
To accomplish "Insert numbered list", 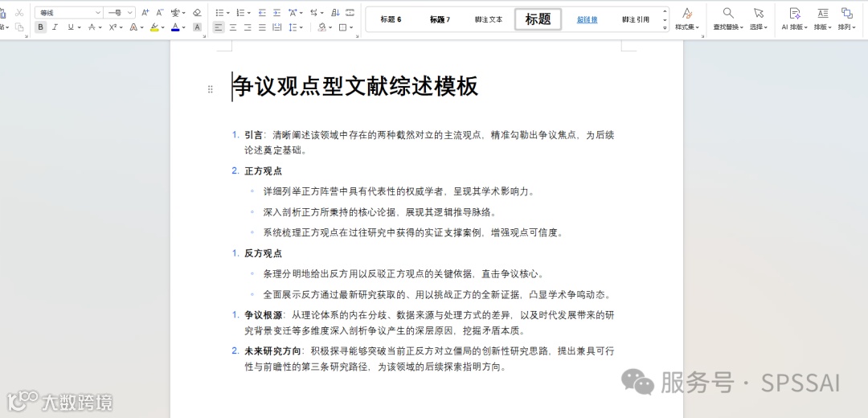I will (x=240, y=12).
